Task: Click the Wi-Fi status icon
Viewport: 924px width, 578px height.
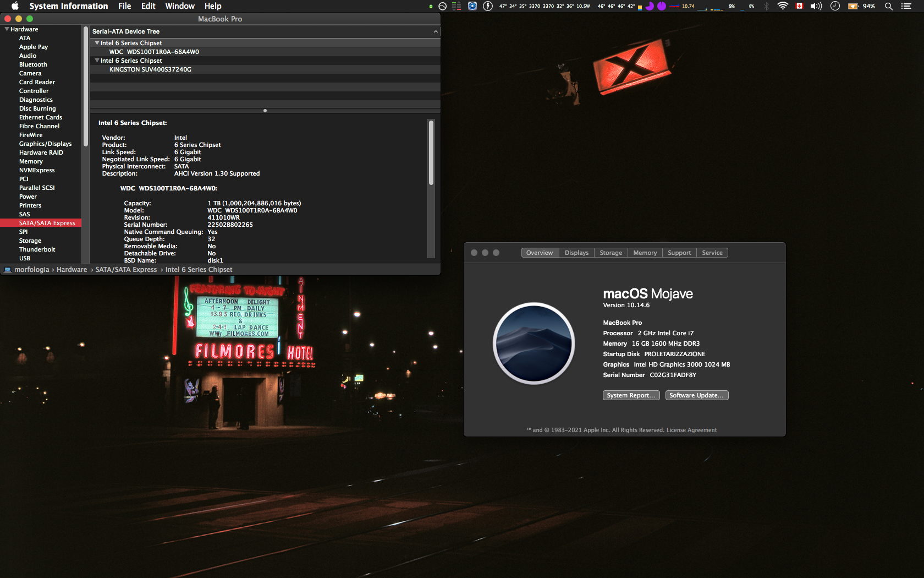Action: [x=782, y=6]
